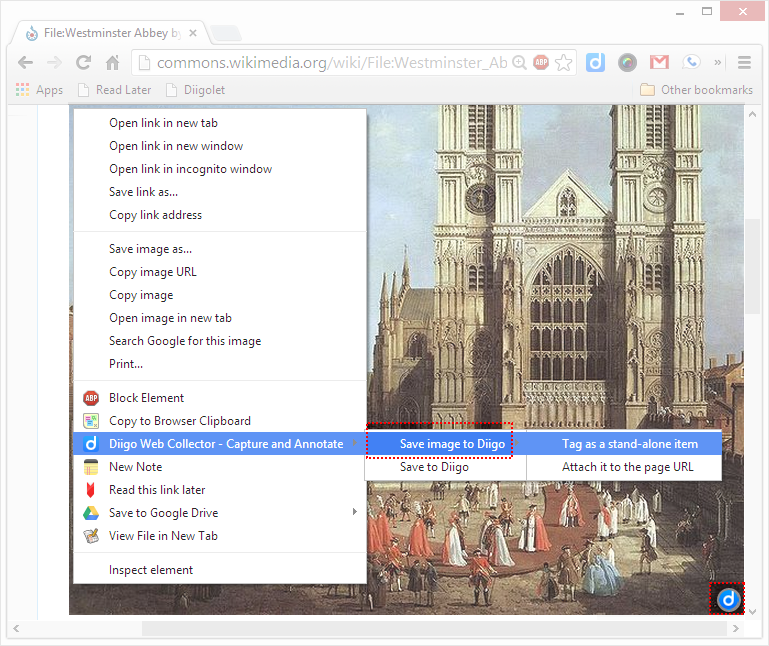The height and width of the screenshot is (646, 769).
Task: Click the ABP Block Element entry
Action: pyautogui.click(x=220, y=398)
